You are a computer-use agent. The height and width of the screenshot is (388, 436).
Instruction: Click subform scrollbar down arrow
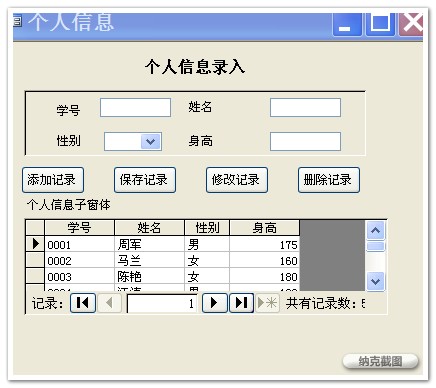pyautogui.click(x=376, y=281)
